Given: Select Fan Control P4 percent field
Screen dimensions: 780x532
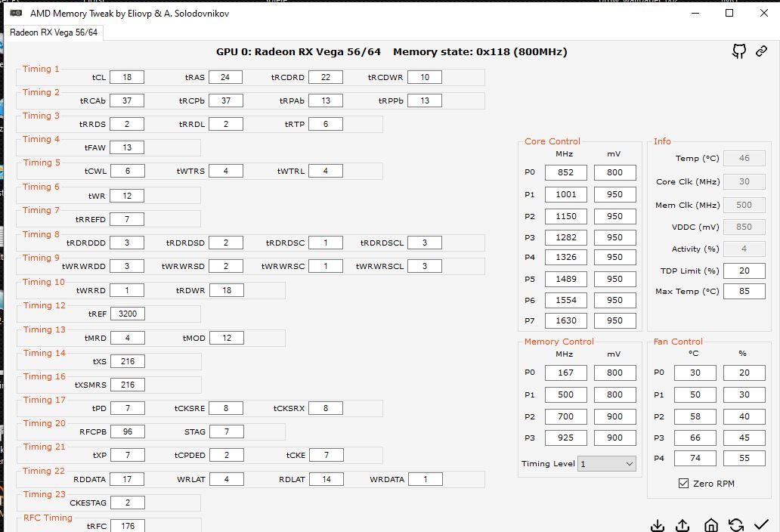Looking at the screenshot, I should pos(744,459).
